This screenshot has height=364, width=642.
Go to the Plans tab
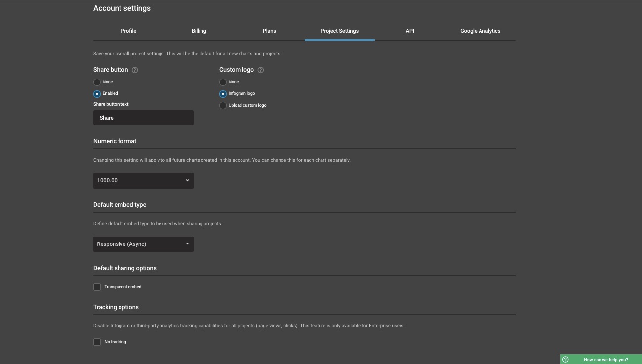click(269, 31)
